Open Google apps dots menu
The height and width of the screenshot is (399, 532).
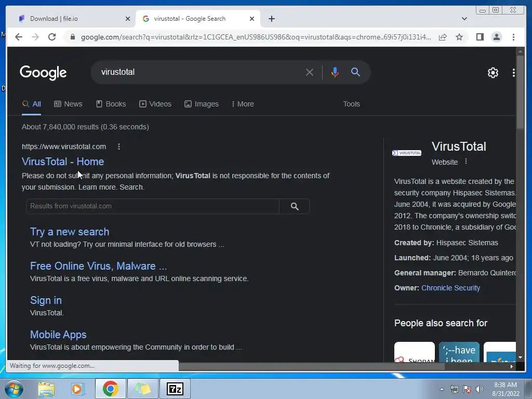pyautogui.click(x=513, y=72)
